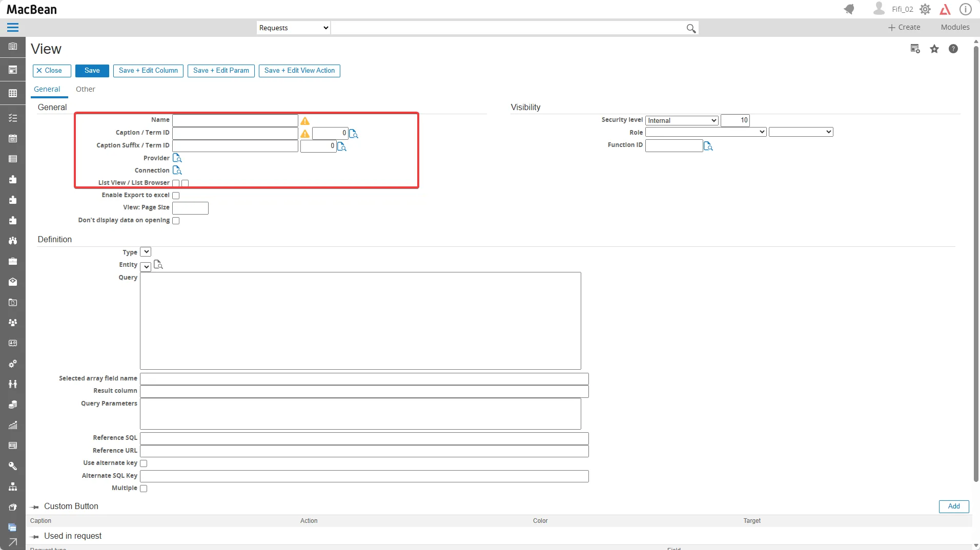Open the help question mark icon
The height and width of the screenshot is (550, 980).
pos(953,49)
